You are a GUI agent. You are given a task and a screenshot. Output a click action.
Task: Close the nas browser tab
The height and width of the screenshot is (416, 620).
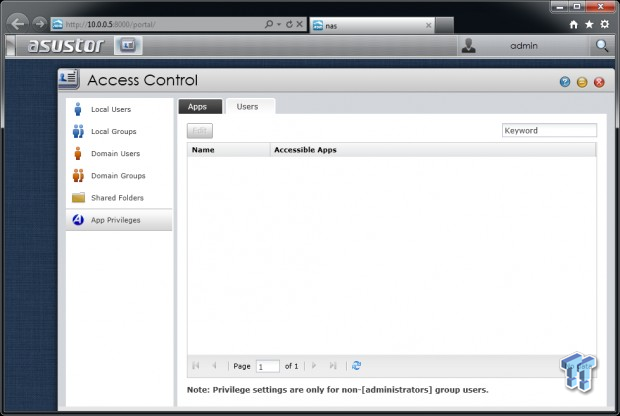coord(429,26)
